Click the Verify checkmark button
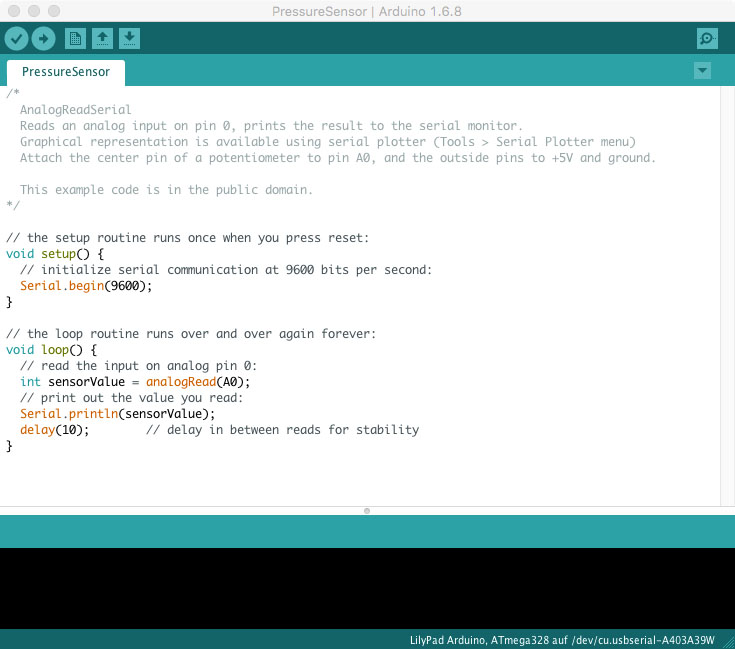This screenshot has height=649, width=735. tap(16, 38)
